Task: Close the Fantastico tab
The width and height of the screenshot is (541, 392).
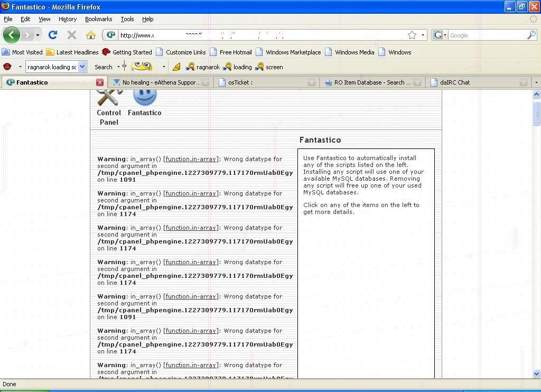Action: 99,82
